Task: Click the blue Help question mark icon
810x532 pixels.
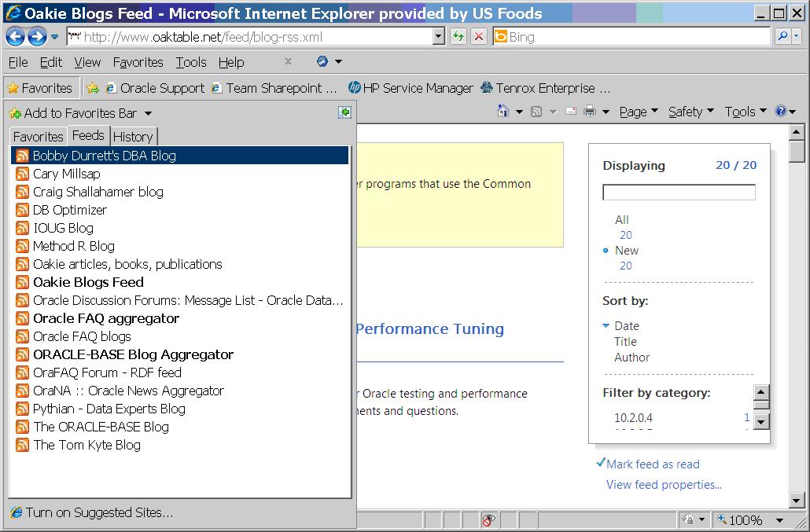Action: pyautogui.click(x=781, y=112)
